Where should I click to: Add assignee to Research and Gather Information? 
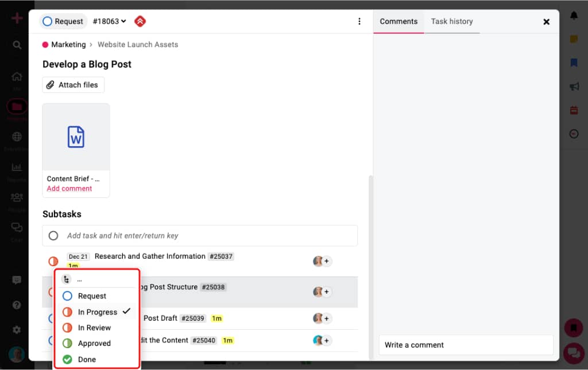327,261
